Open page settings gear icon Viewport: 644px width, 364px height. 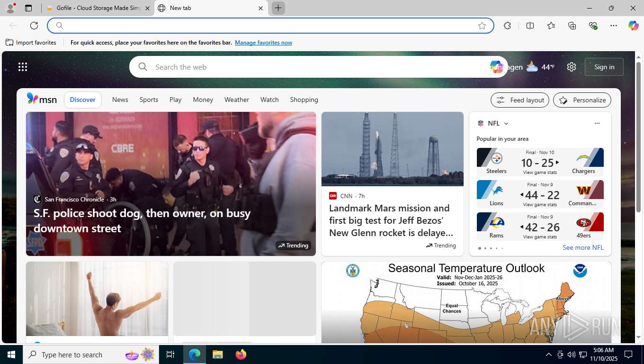click(x=572, y=67)
